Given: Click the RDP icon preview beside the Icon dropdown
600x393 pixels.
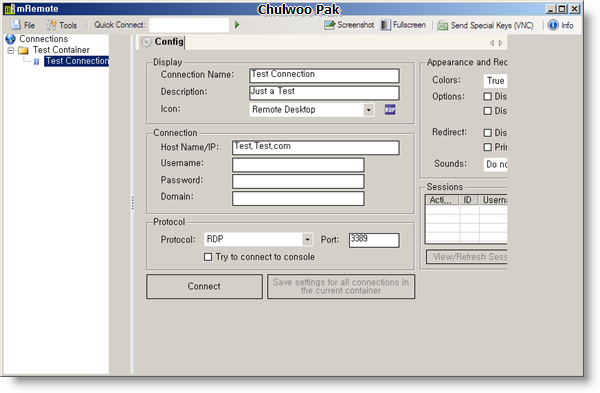Looking at the screenshot, I should (x=390, y=110).
